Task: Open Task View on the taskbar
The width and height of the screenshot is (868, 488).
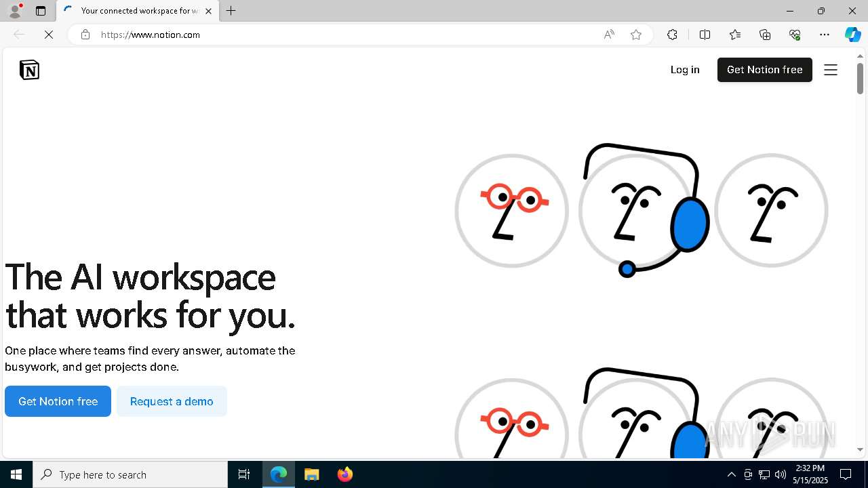Action: 244,474
